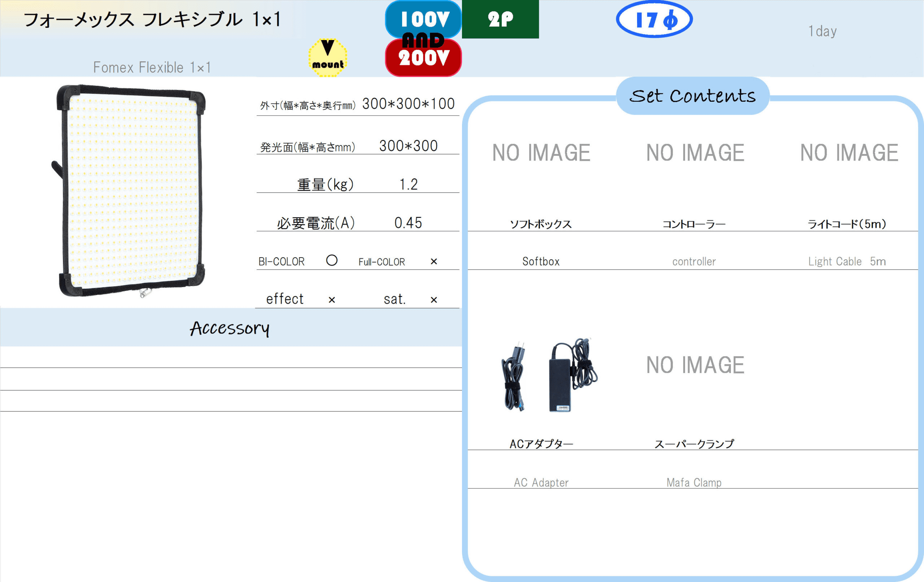The image size is (924, 582).
Task: Click the 発光面(幅*高さmm) label
Action: (308, 147)
